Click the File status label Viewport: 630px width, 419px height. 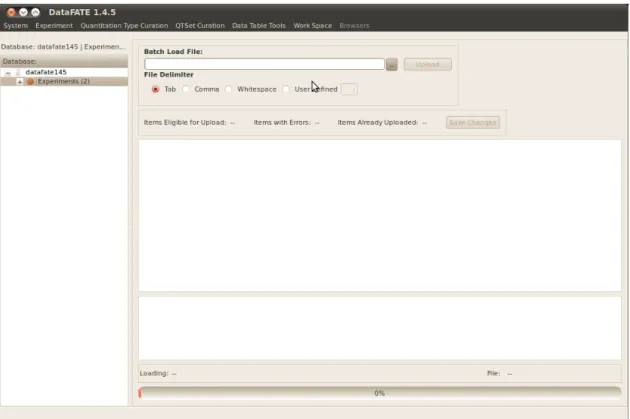(x=493, y=373)
